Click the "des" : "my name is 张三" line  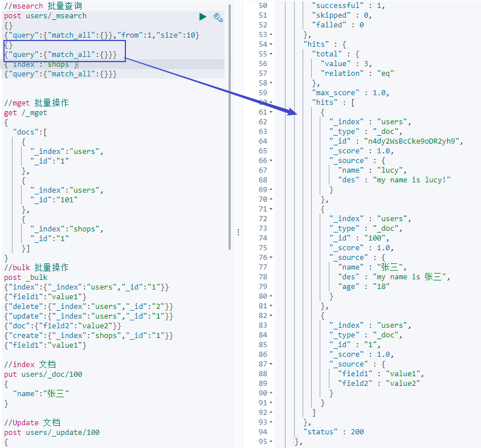tap(394, 277)
